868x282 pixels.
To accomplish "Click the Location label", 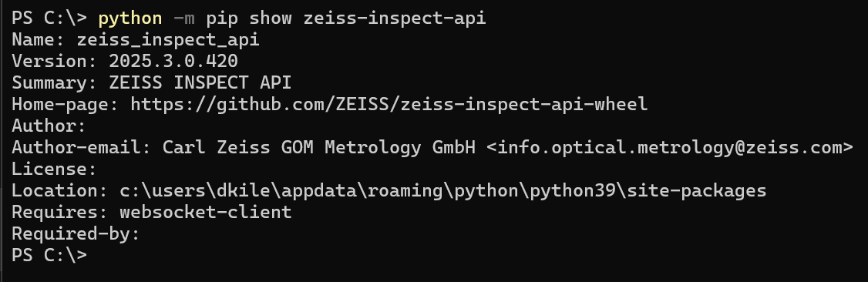I will pyautogui.click(x=60, y=191).
